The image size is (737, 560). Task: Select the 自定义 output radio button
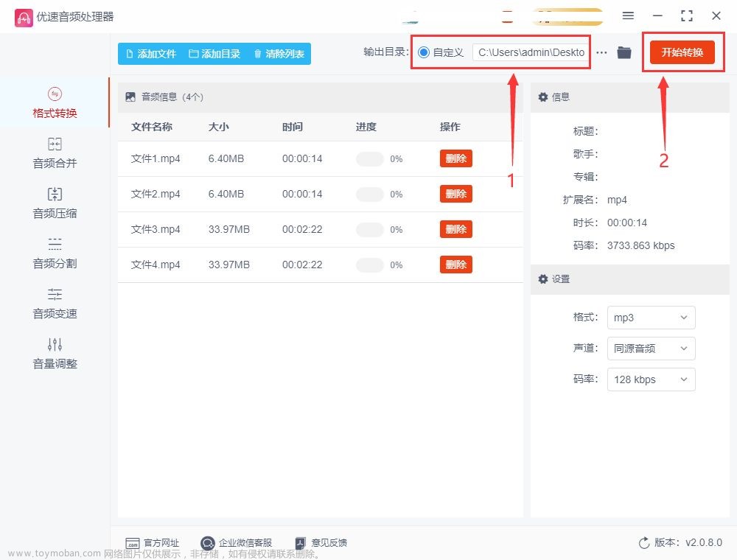point(424,52)
